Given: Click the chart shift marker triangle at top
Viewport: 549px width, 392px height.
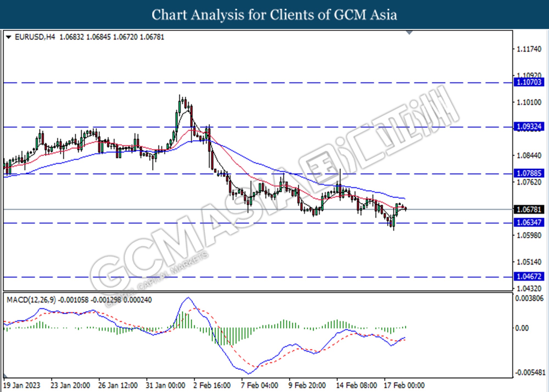Looking at the screenshot, I should click(409, 33).
